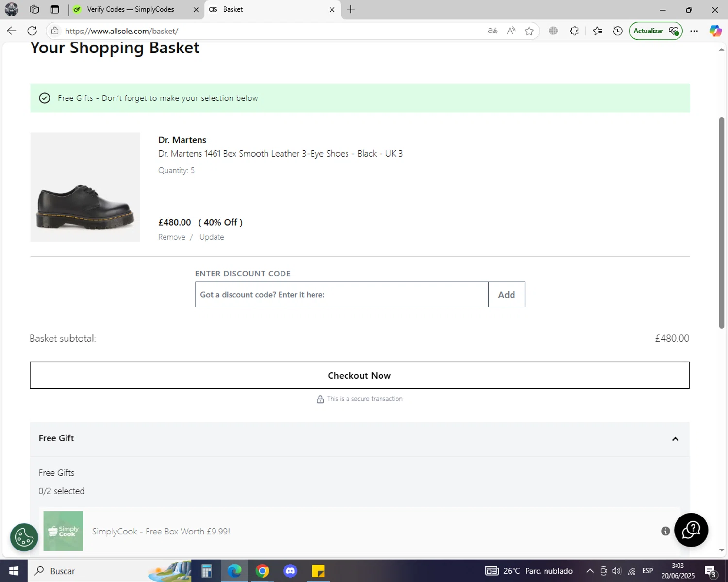Viewport: 728px width, 582px height.
Task: Click the Buscar taskbar search box
Action: (109, 571)
